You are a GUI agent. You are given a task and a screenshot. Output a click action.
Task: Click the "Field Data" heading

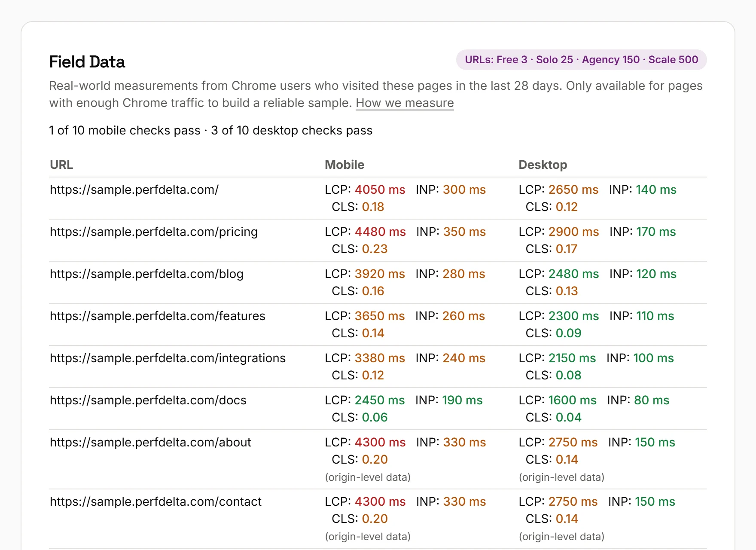point(87,62)
